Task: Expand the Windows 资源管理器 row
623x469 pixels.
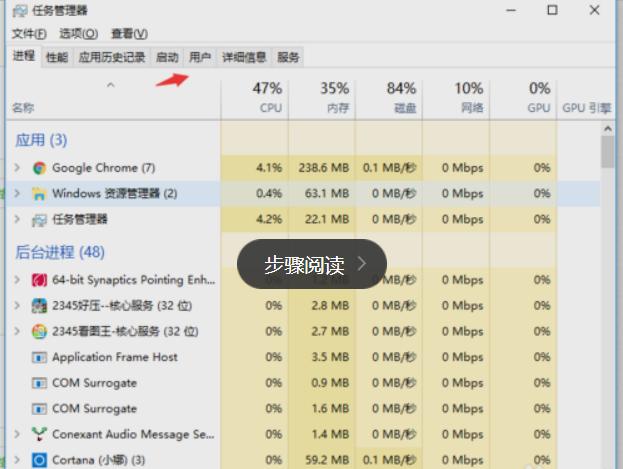Action: [16, 194]
